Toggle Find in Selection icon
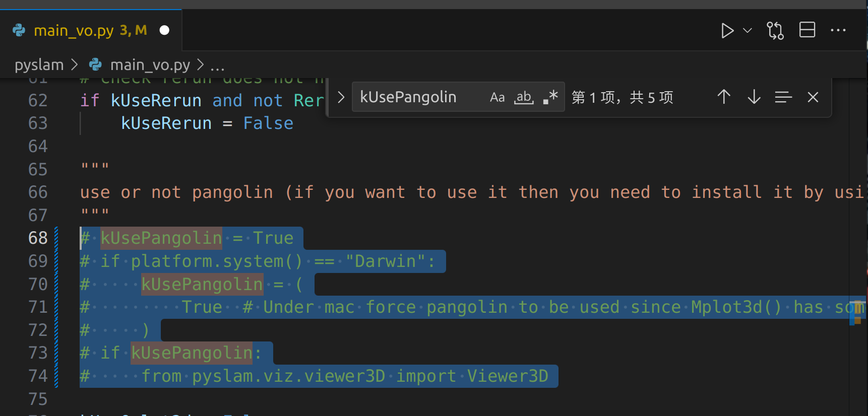The image size is (868, 416). [783, 97]
